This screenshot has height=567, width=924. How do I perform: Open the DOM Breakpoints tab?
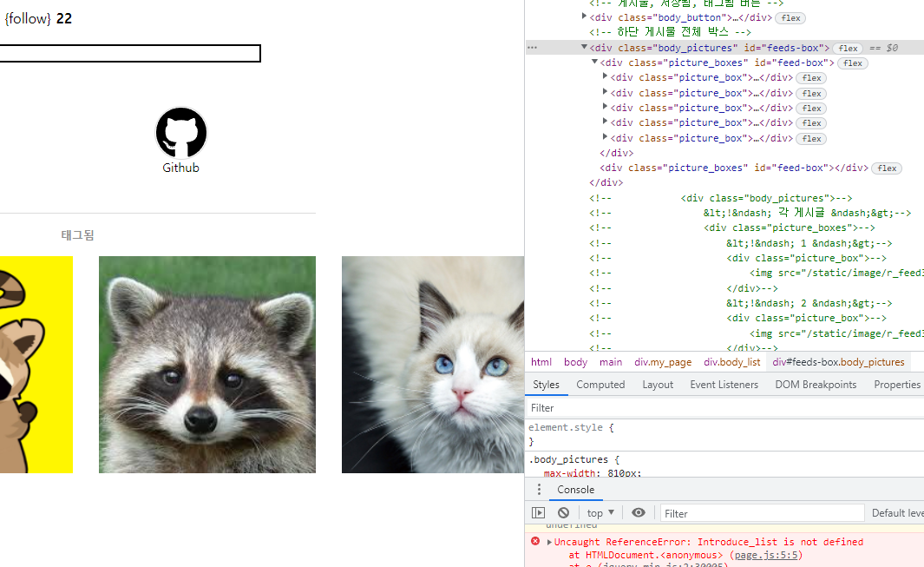pyautogui.click(x=816, y=385)
